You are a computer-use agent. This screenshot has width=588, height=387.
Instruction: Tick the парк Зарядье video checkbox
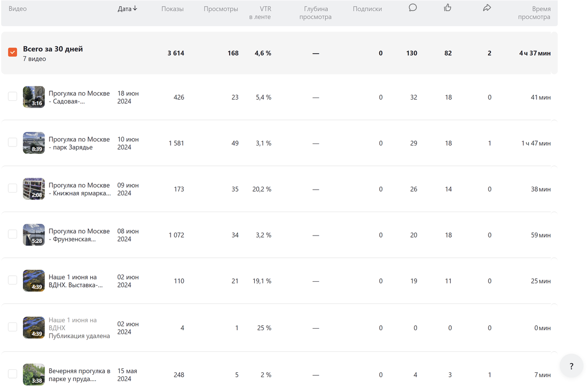click(x=13, y=142)
